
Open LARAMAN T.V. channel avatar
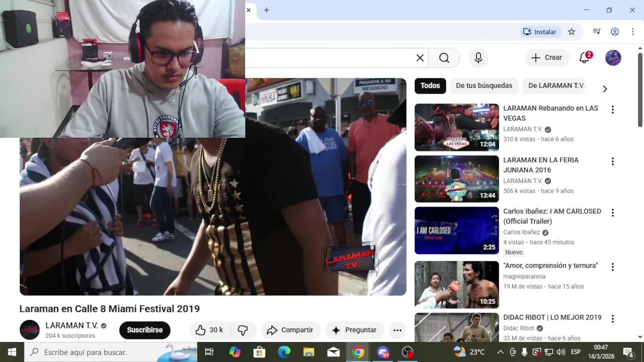(30, 330)
